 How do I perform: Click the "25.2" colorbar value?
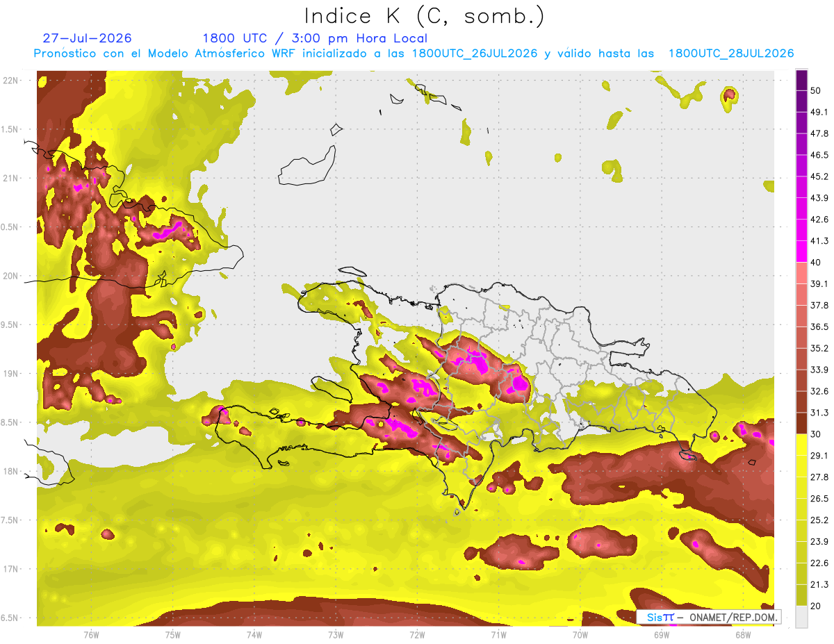point(819,520)
